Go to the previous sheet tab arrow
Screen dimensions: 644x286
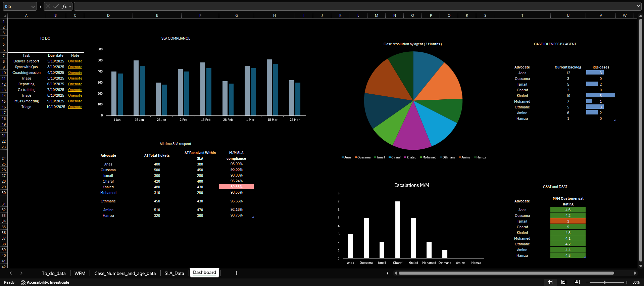[11, 273]
